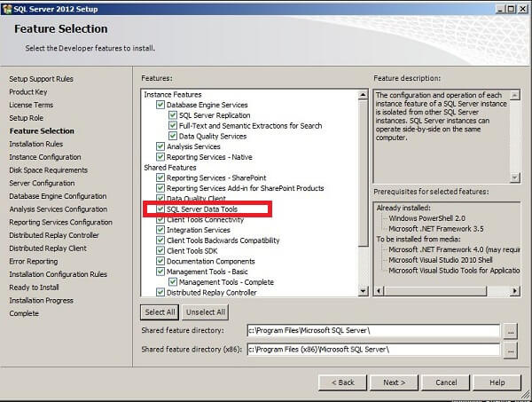Click Installation Rules step

pos(36,144)
